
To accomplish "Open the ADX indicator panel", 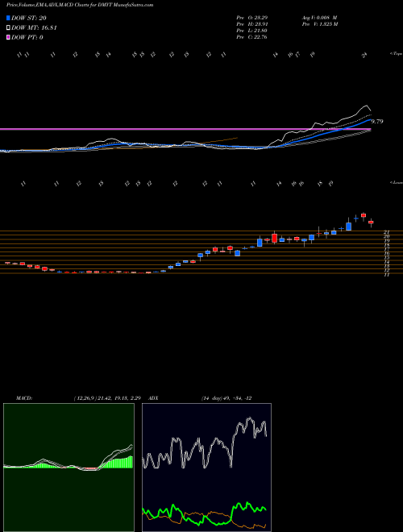I will pos(206,468).
